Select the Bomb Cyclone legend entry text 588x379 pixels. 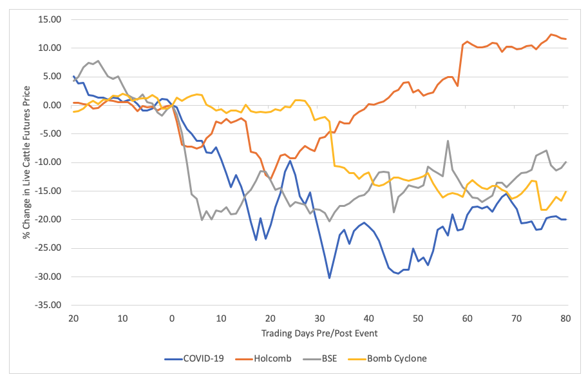[x=397, y=358]
